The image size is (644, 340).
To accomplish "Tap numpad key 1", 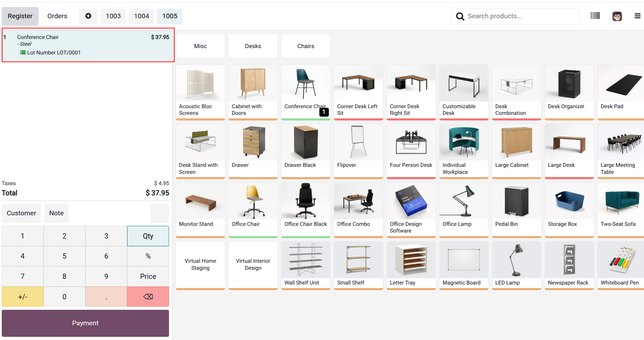I will (22, 236).
